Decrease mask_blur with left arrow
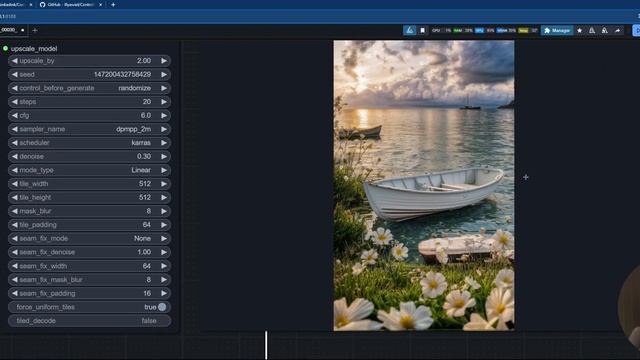The width and height of the screenshot is (640, 360). tap(15, 211)
